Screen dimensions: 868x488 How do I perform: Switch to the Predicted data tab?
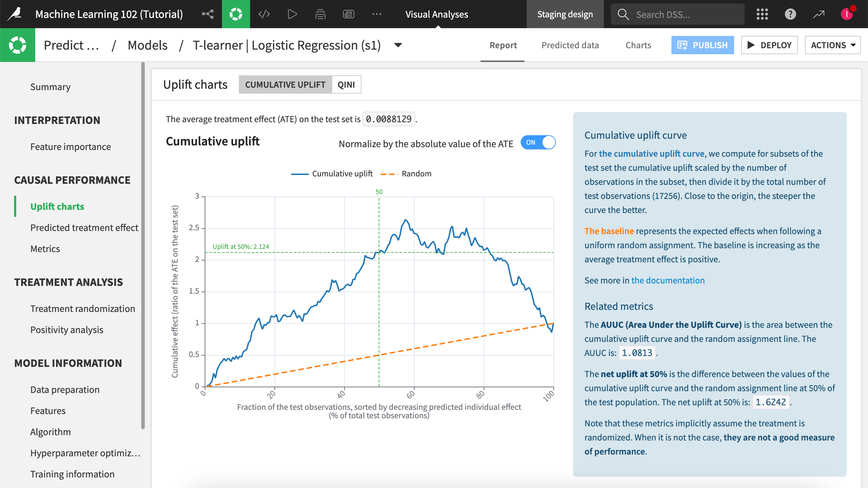click(570, 45)
